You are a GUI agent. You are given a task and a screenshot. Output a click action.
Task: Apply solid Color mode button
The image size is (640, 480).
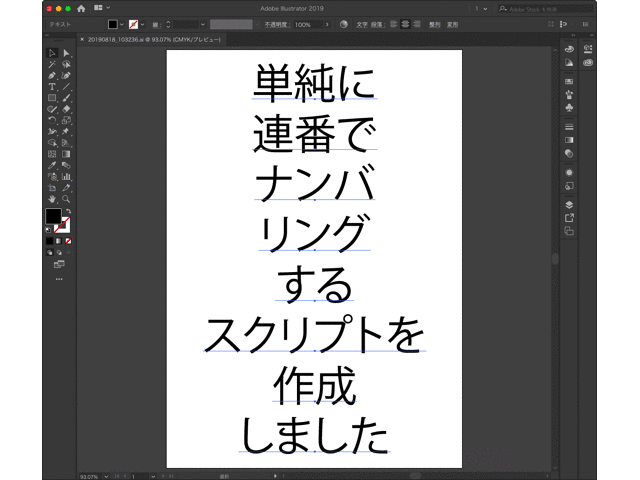click(49, 241)
